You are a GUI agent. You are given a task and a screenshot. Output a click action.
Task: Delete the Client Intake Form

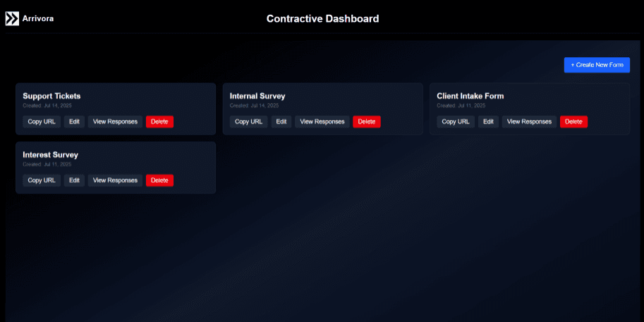573,121
